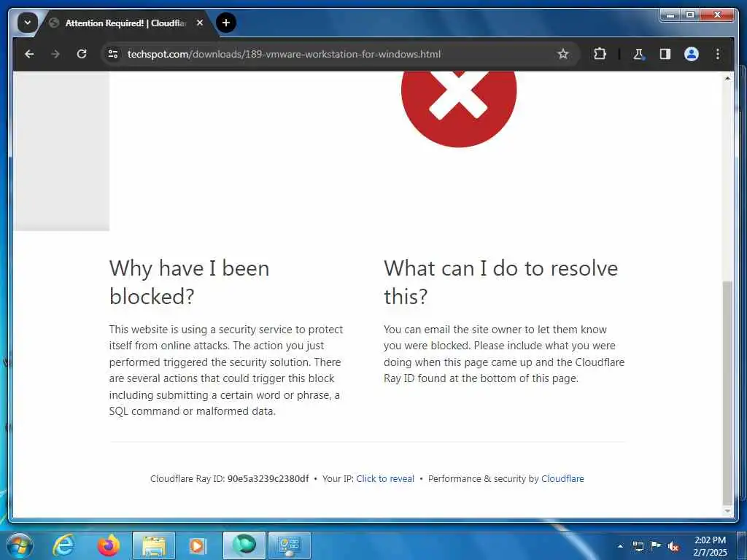Viewport: 747px width, 560px height.
Task: Show hidden system tray icons
Action: click(x=620, y=546)
